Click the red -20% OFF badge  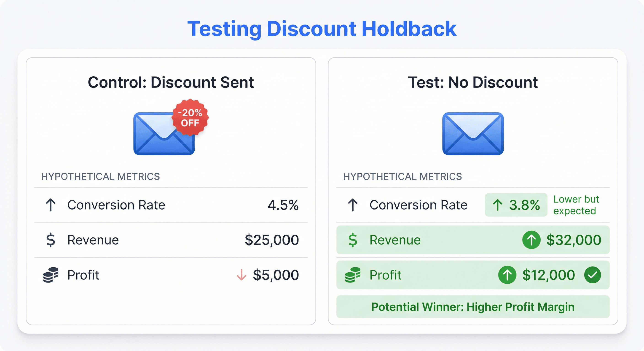190,117
